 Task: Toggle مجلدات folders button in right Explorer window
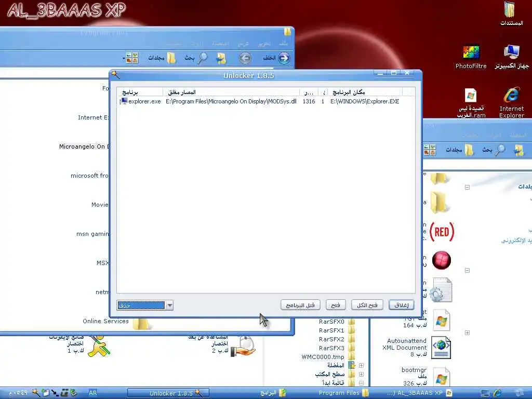pyautogui.click(x=459, y=150)
